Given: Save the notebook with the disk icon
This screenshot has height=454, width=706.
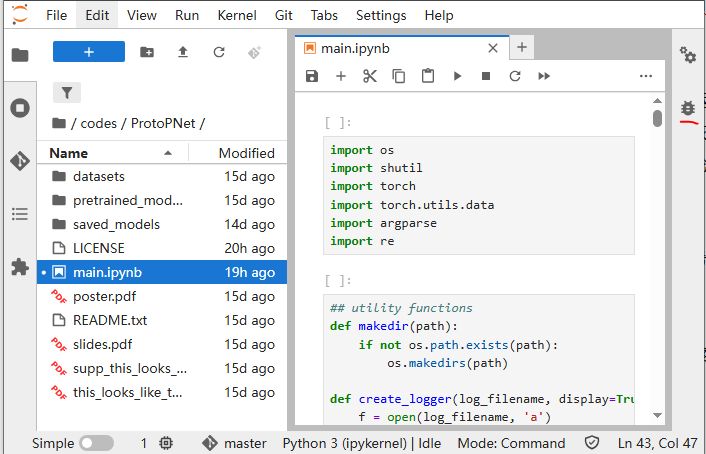Looking at the screenshot, I should [x=312, y=76].
